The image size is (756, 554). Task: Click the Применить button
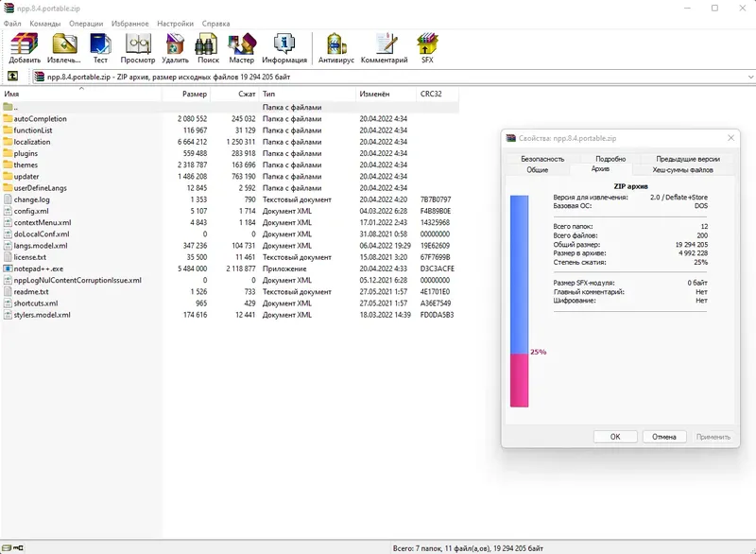713,437
